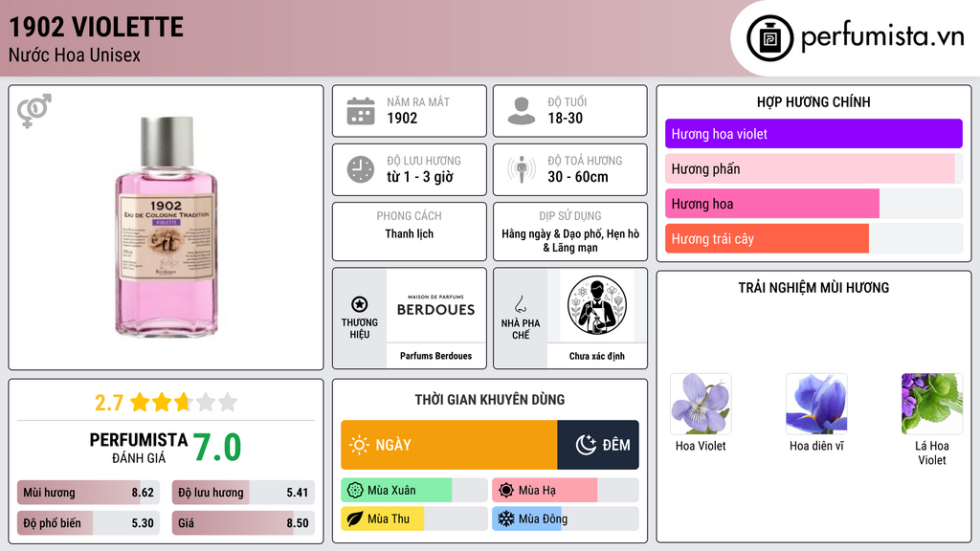Viewport: 980px width, 551px height.
Task: Select the Hoa Violet note image
Action: point(701,405)
